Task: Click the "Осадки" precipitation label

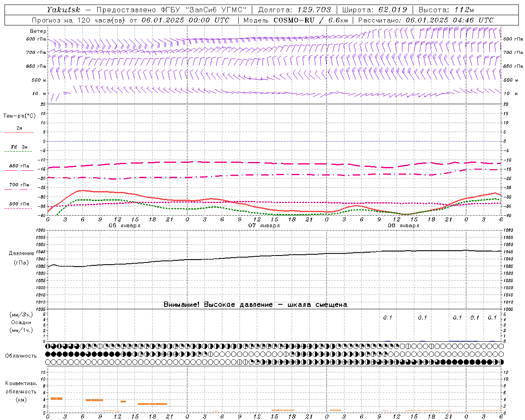Action: pos(21,322)
